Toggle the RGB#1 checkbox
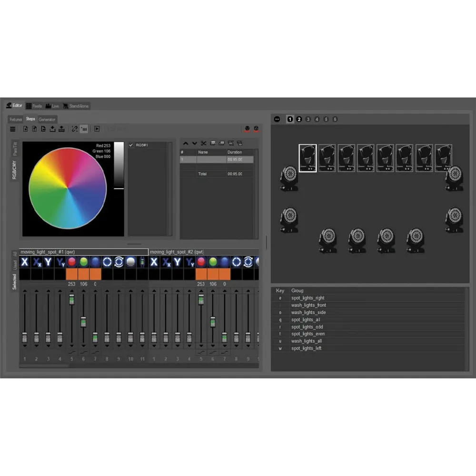476x476 pixels. (x=131, y=145)
